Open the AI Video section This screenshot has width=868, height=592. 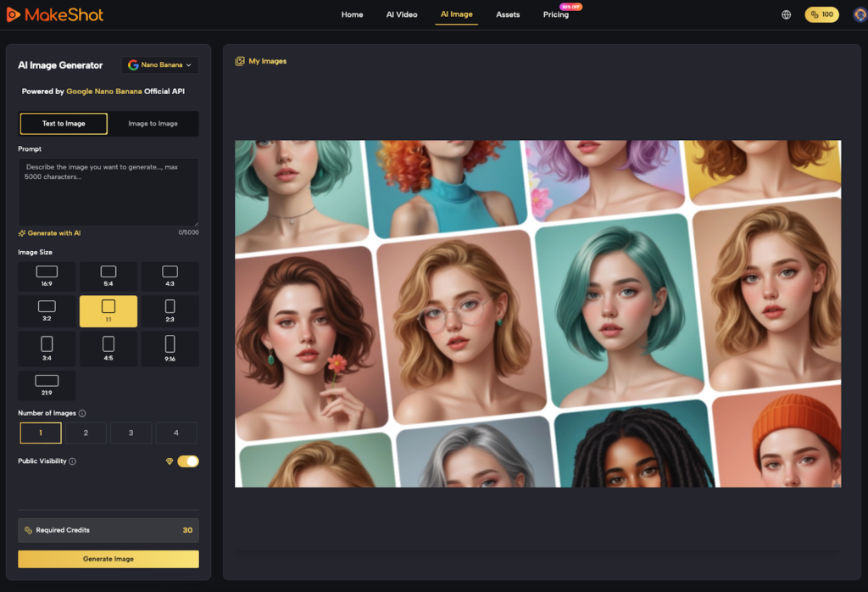[401, 14]
